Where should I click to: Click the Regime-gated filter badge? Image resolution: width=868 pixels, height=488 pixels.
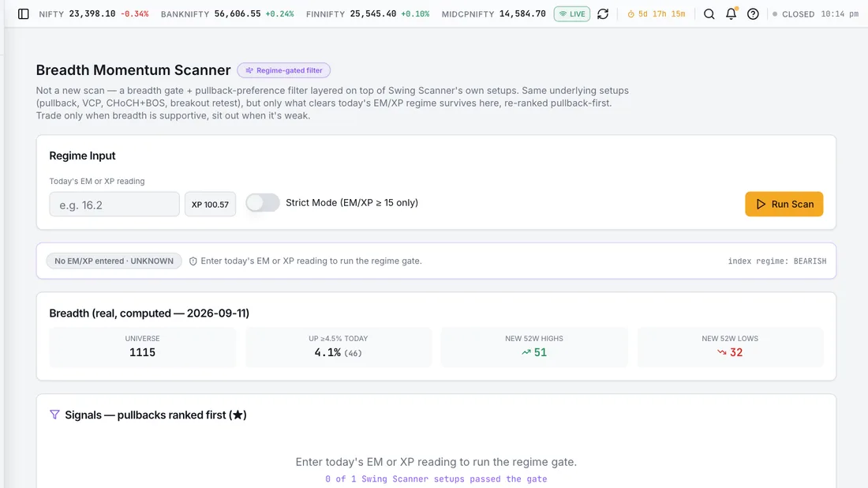pyautogui.click(x=284, y=70)
